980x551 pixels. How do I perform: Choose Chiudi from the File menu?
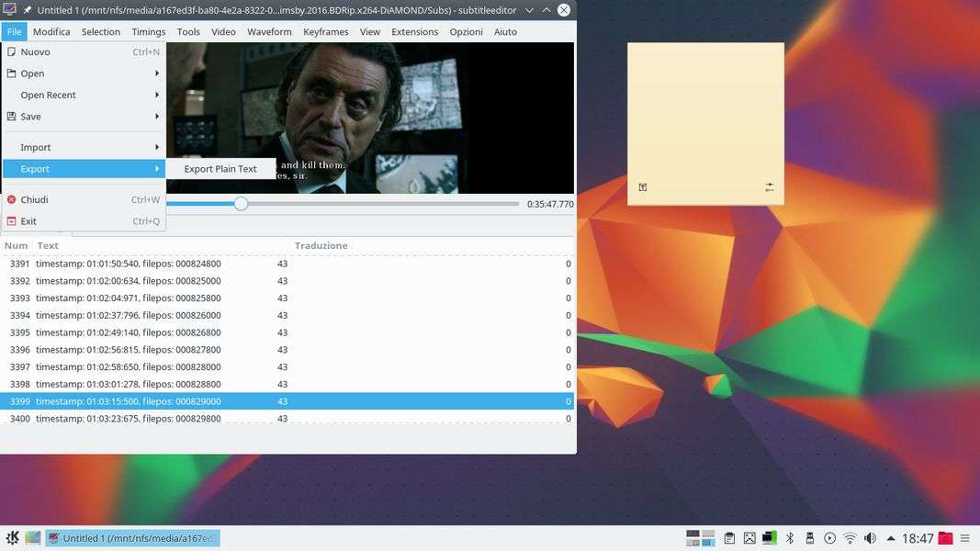click(84, 200)
